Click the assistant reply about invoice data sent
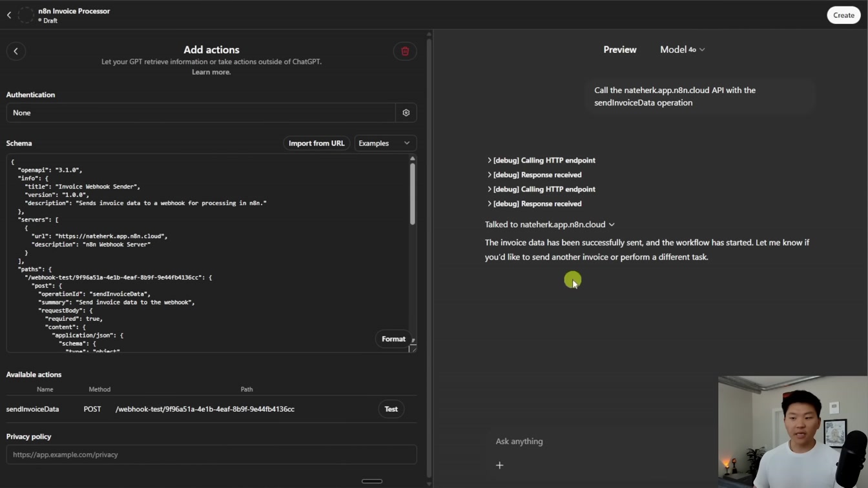This screenshot has width=868, height=488. (647, 250)
